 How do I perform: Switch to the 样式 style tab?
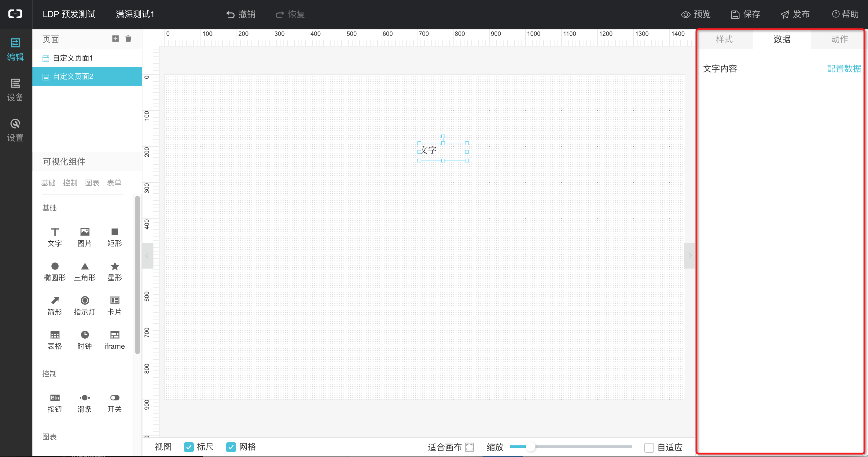724,39
